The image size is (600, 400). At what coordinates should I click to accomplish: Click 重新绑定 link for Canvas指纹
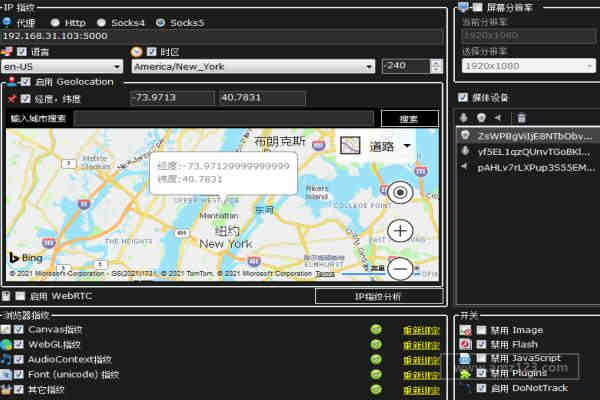coord(420,329)
